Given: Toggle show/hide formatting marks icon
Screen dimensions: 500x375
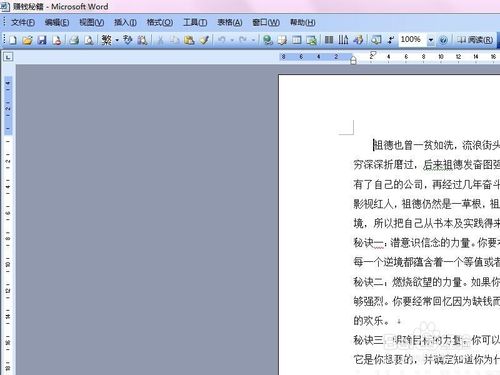Looking at the screenshot, I should 391,40.
